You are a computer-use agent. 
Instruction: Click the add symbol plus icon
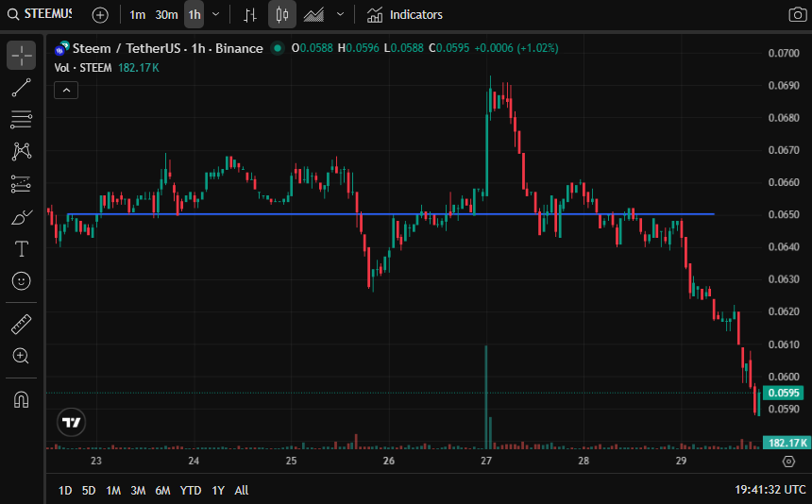(x=100, y=15)
